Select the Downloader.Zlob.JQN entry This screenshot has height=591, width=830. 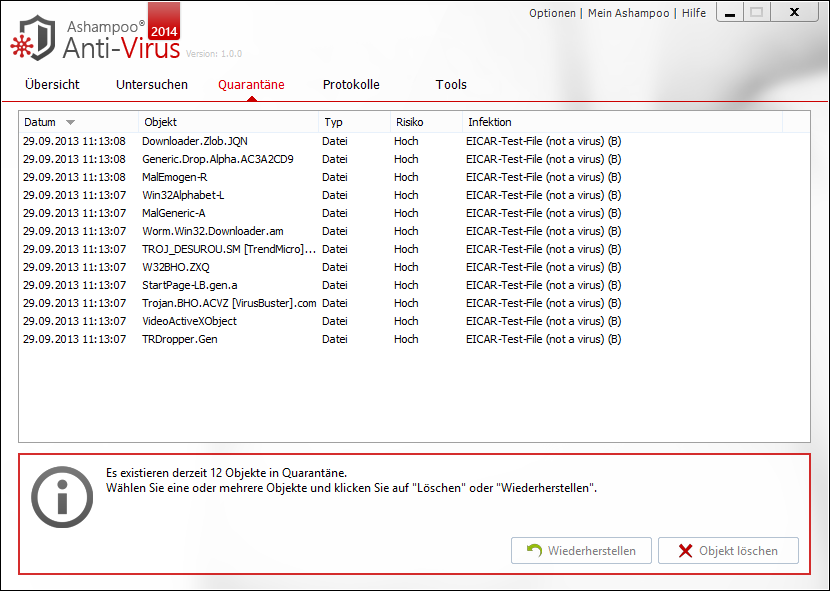pos(195,141)
